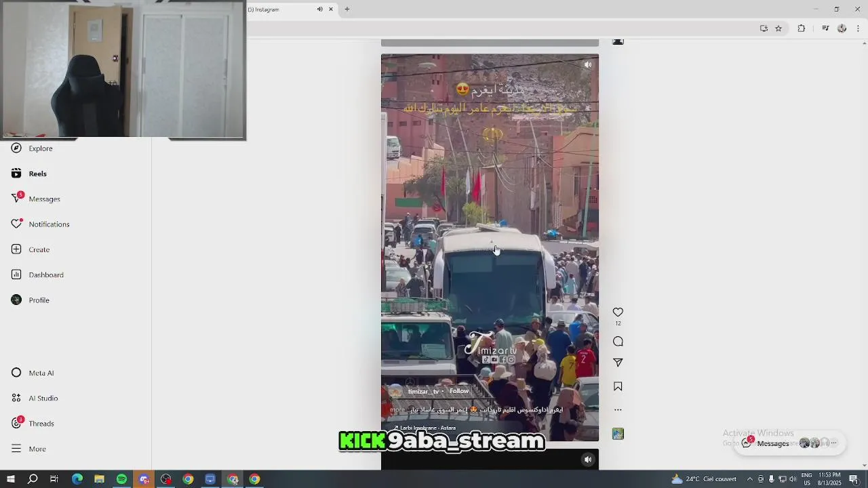Like the reel with heart icon
This screenshot has height=488, width=868.
618,312
